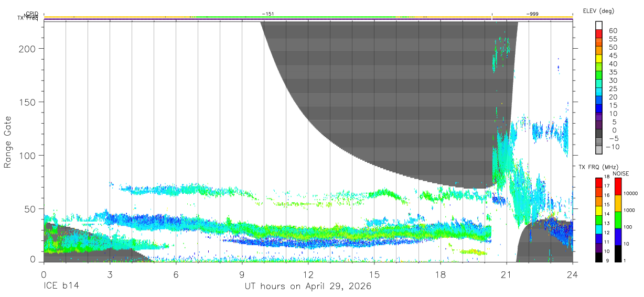The width and height of the screenshot is (644, 297).
Task: Click the '21' tick label on the UT hours axis
Action: coord(507,274)
